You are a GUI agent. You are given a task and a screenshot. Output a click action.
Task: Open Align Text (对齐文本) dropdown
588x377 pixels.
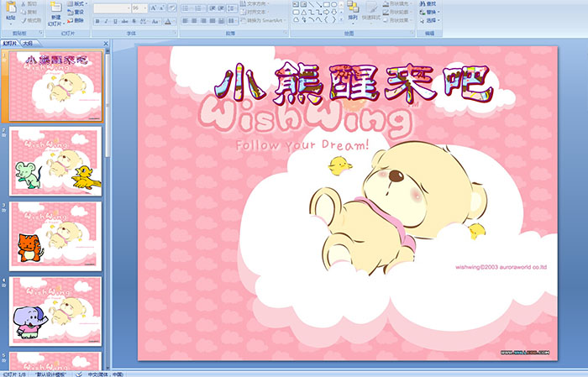255,12
